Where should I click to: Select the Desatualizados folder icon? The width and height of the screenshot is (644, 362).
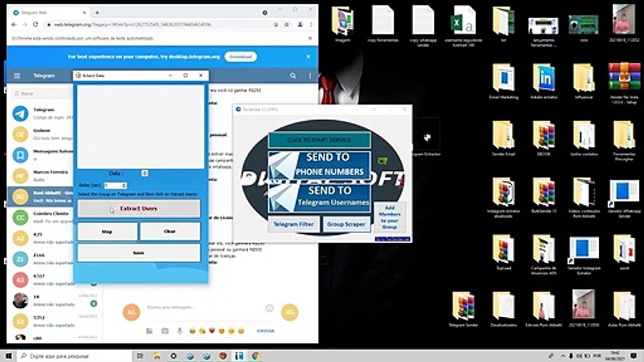[503, 309]
